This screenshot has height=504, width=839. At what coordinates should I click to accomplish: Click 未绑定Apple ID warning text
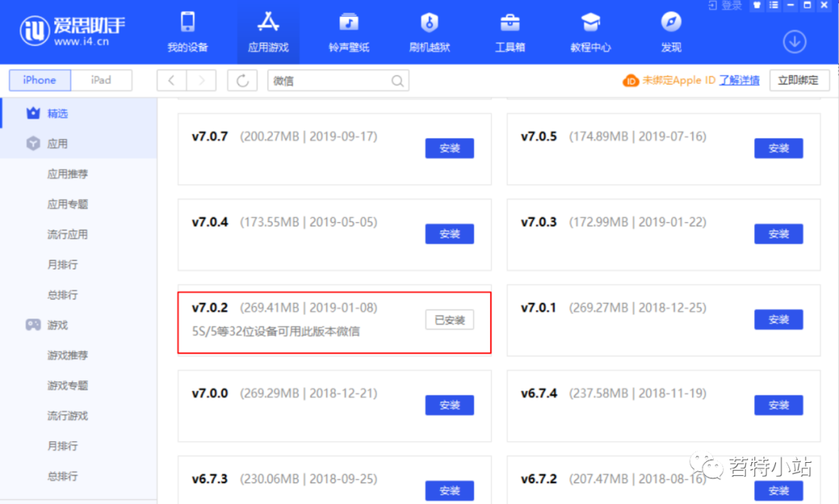click(678, 81)
